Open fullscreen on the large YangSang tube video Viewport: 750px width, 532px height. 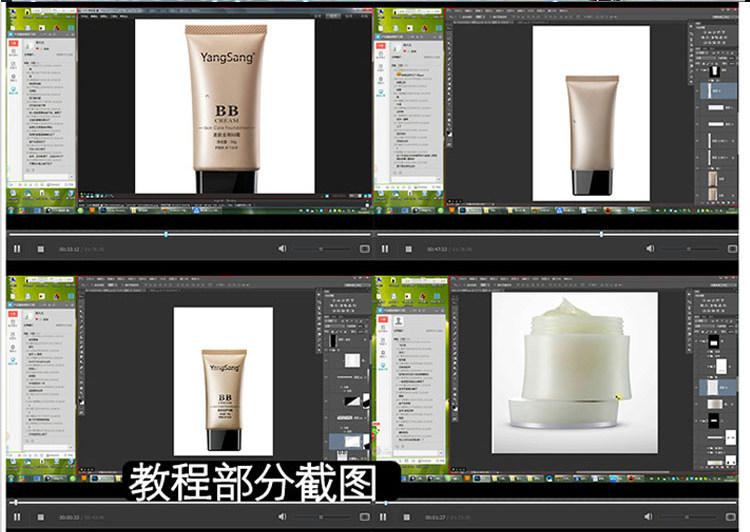click(x=364, y=249)
